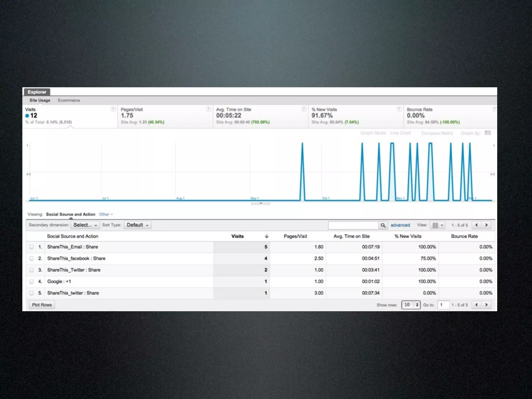Screen dimensions: 532x399
Task: Click the table search input field
Action: (353, 225)
